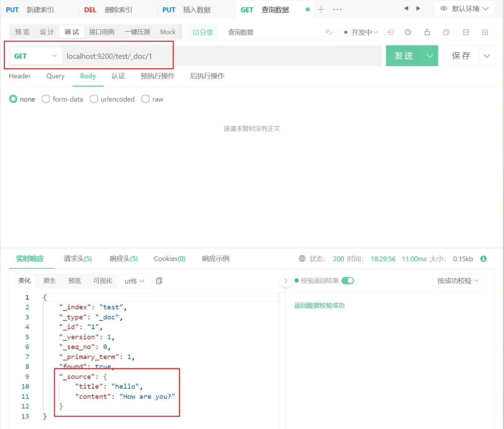Switch to the 认证 tab
The width and height of the screenshot is (504, 429).
118,76
